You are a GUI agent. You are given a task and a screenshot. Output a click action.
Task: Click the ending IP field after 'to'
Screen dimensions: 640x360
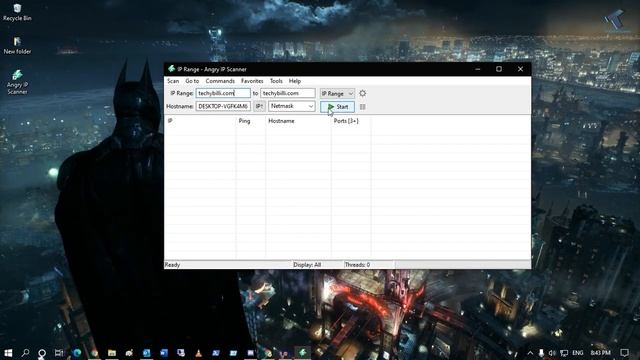tap(288, 93)
